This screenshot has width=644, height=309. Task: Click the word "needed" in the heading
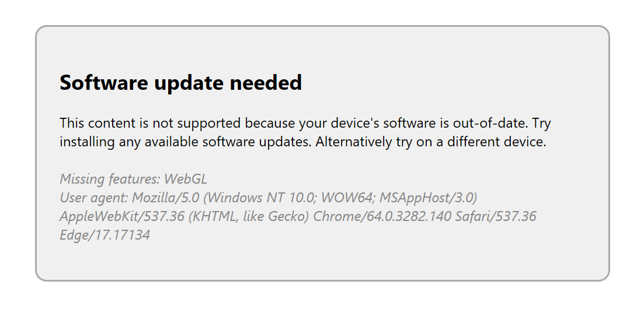266,82
